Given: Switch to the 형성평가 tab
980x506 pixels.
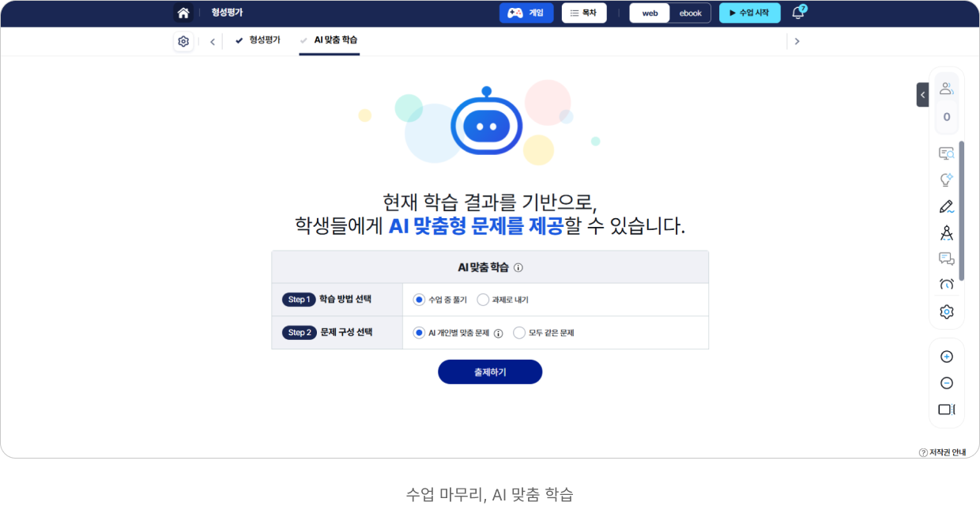Looking at the screenshot, I should point(258,40).
